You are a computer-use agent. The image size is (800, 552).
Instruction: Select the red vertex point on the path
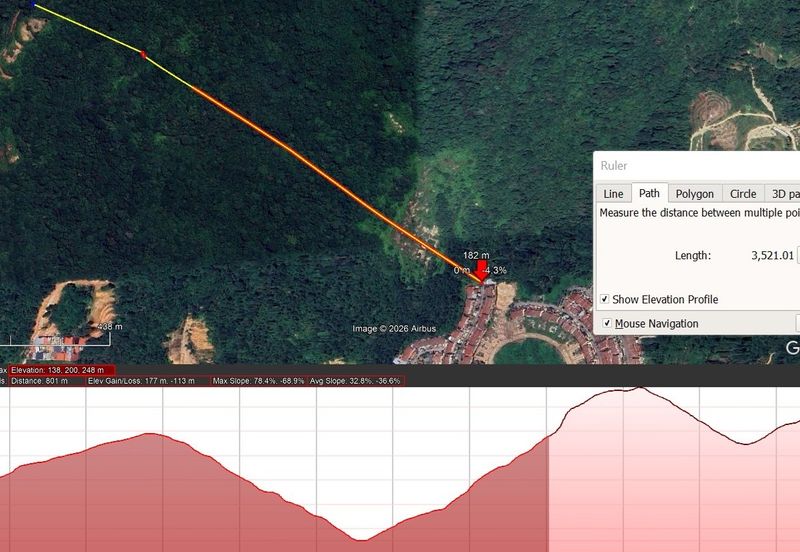pyautogui.click(x=144, y=54)
